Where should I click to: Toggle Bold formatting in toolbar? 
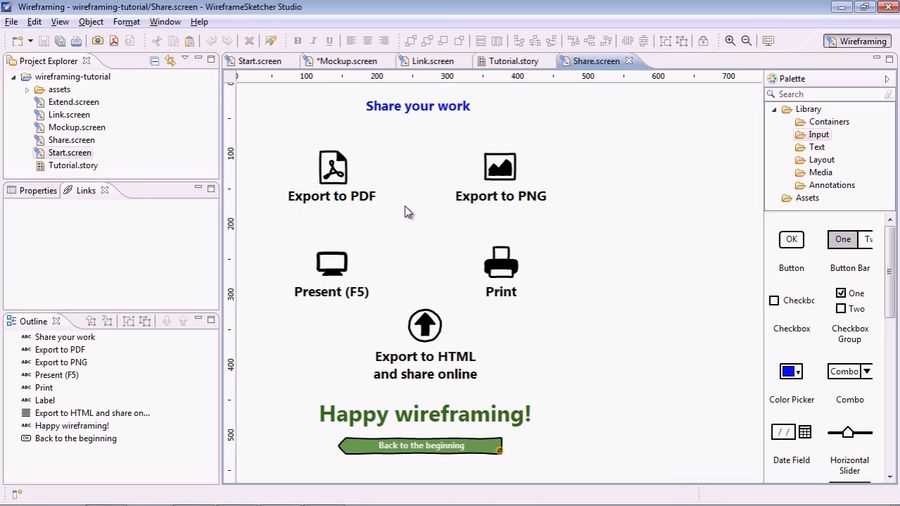[x=297, y=41]
